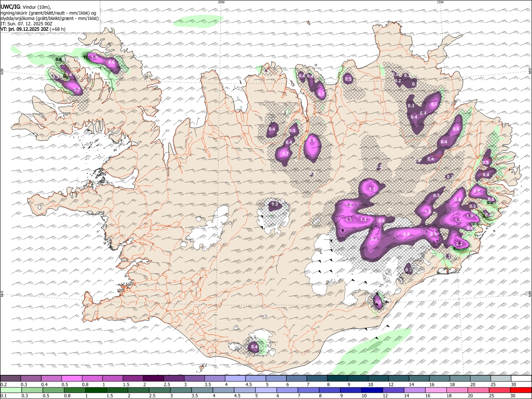Click the '20W' longitude label

click(221, 2)
